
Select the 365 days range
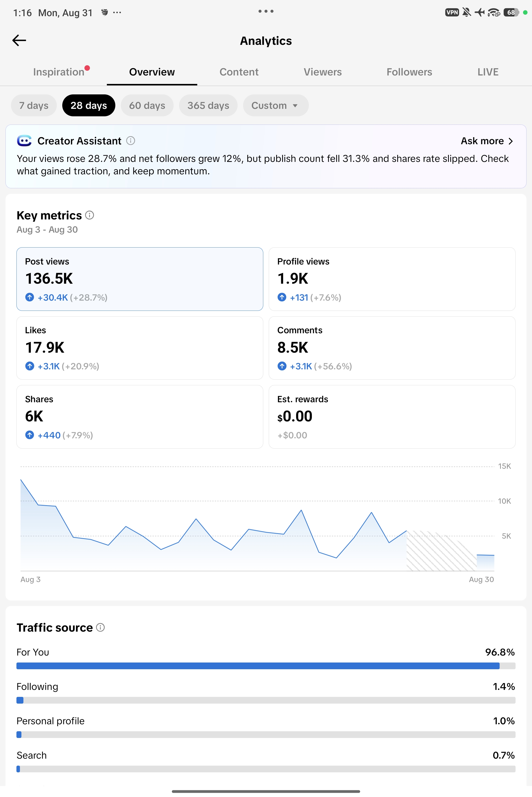tap(208, 106)
